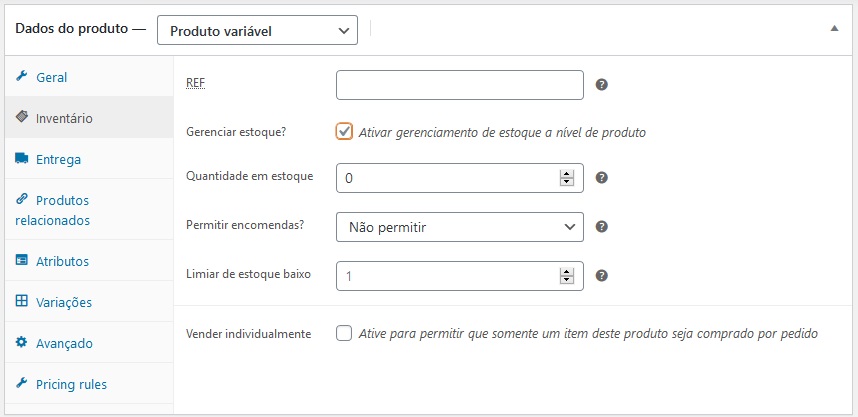This screenshot has height=417, width=858.
Task: Click the grid icon next to Variações
Action: coord(21,301)
